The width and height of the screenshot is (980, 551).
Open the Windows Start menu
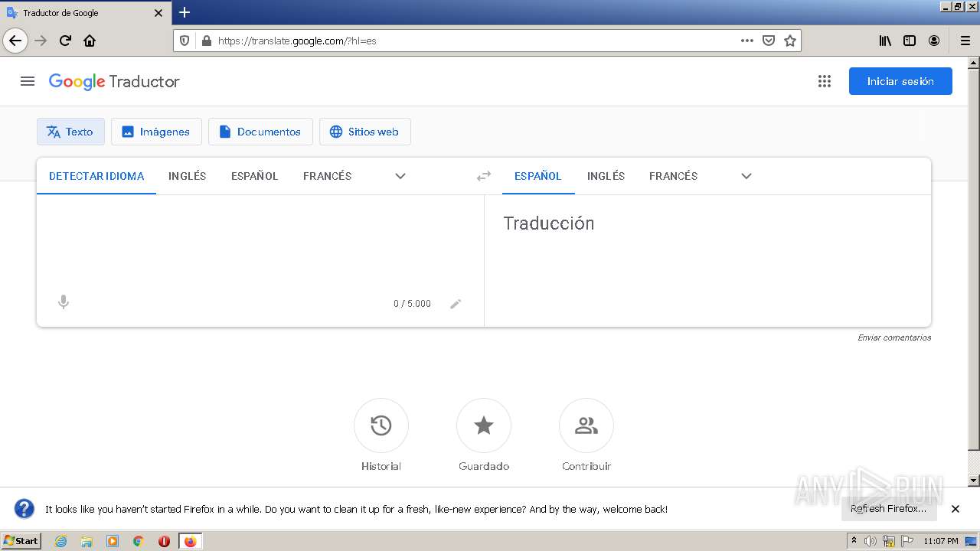point(21,541)
